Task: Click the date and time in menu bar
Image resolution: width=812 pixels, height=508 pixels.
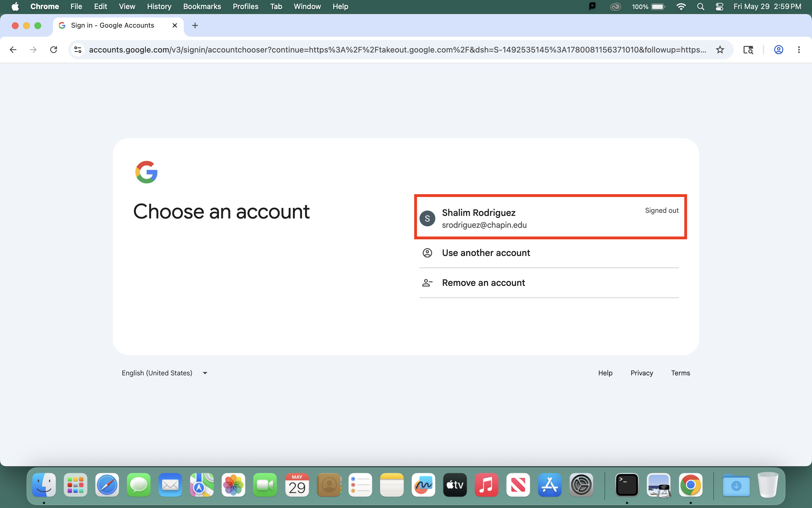Action: (767, 6)
